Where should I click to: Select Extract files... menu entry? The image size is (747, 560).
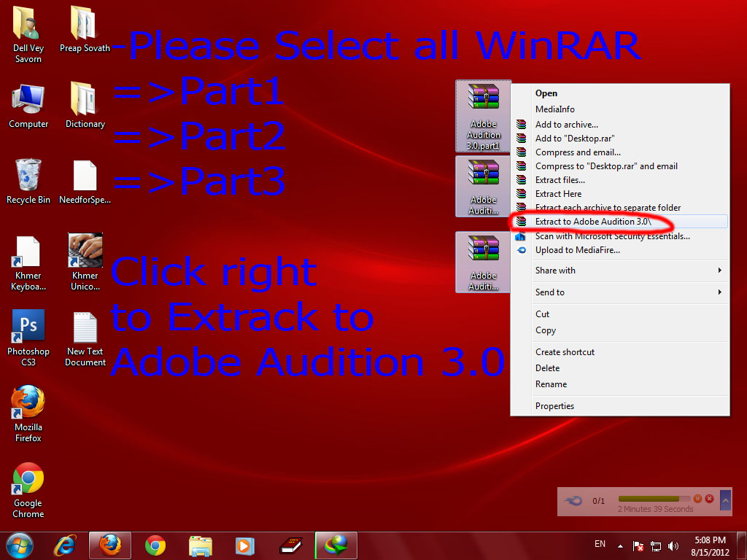click(x=620, y=179)
